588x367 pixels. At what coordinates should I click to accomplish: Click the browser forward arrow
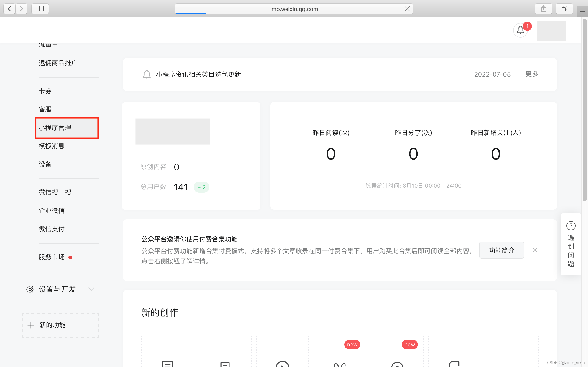21,9
